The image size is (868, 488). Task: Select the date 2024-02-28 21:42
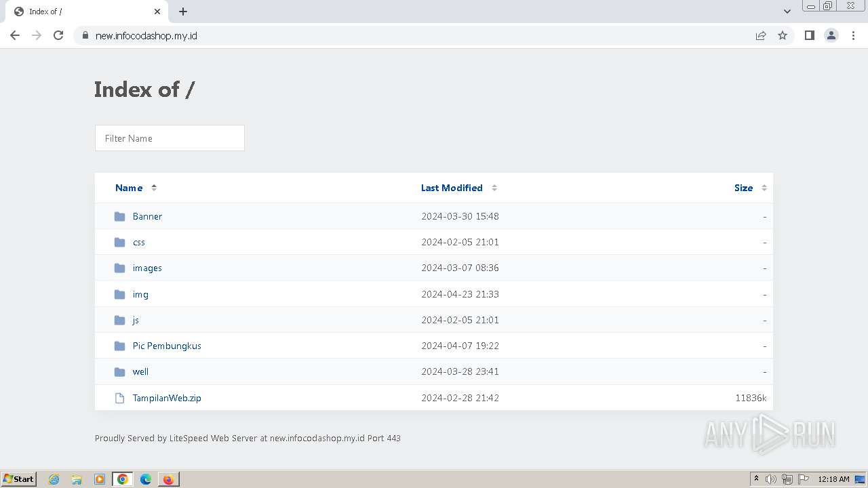pyautogui.click(x=460, y=398)
